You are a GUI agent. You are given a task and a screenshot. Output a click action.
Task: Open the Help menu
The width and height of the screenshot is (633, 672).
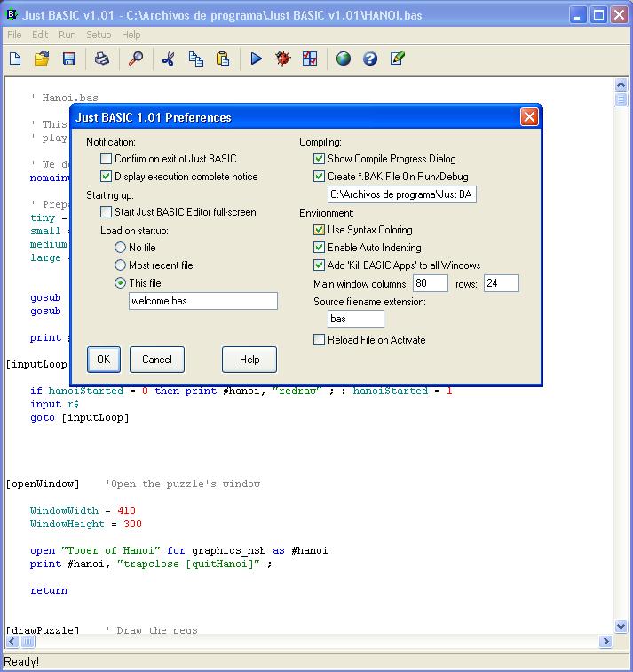click(x=131, y=35)
